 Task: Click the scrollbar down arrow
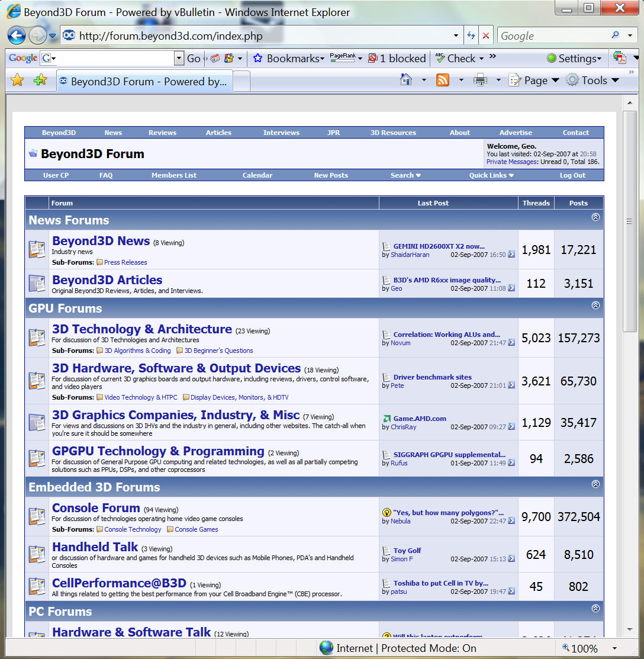click(x=629, y=629)
